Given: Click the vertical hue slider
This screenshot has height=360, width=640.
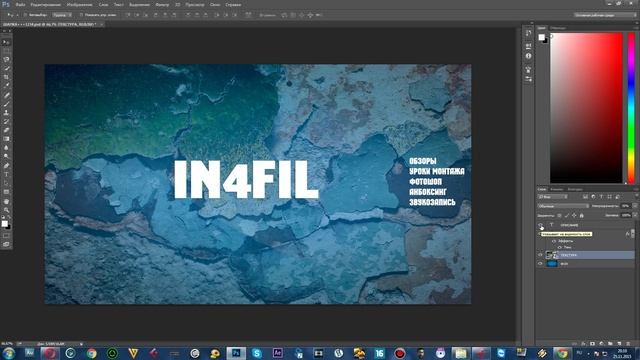Looking at the screenshot, I should click(631, 108).
